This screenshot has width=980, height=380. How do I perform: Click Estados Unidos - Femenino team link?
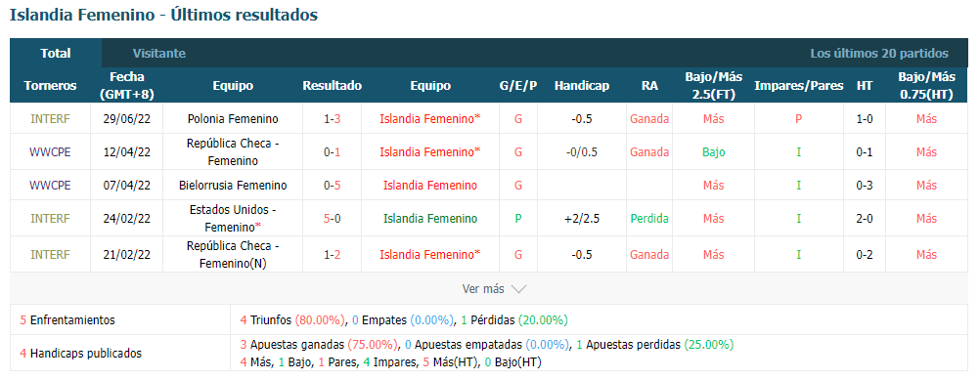233,219
